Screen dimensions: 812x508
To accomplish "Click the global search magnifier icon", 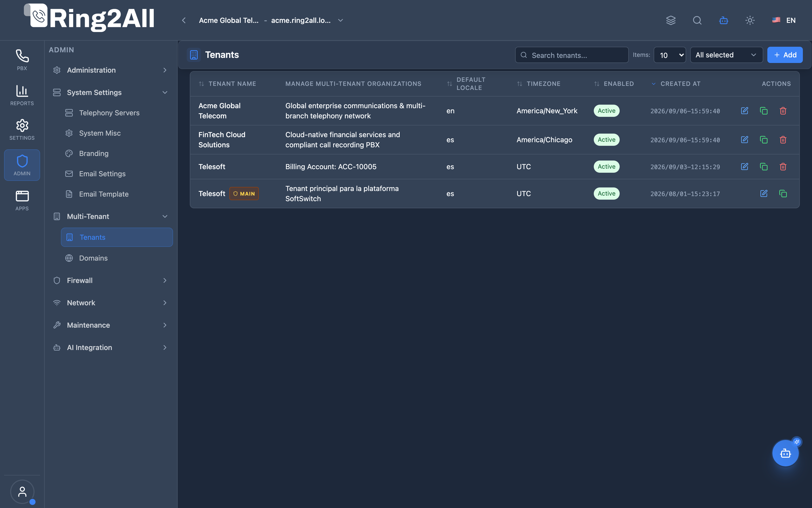I will (697, 21).
